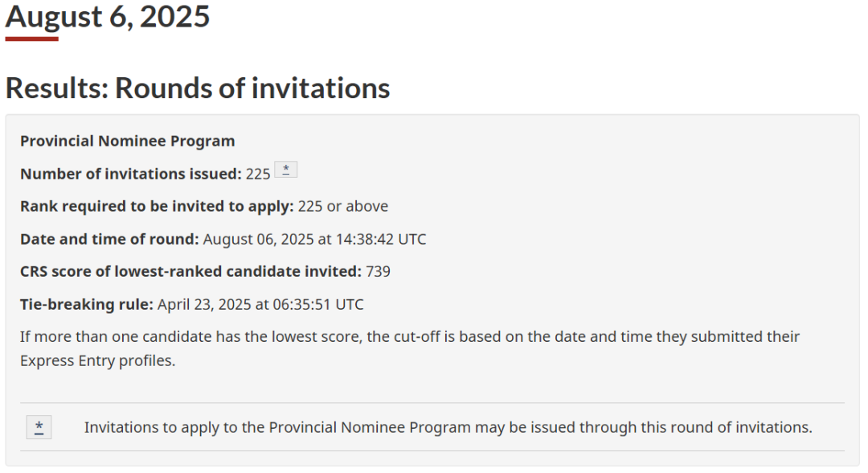
Task: Click the 225 or above rank value
Action: pyautogui.click(x=343, y=206)
